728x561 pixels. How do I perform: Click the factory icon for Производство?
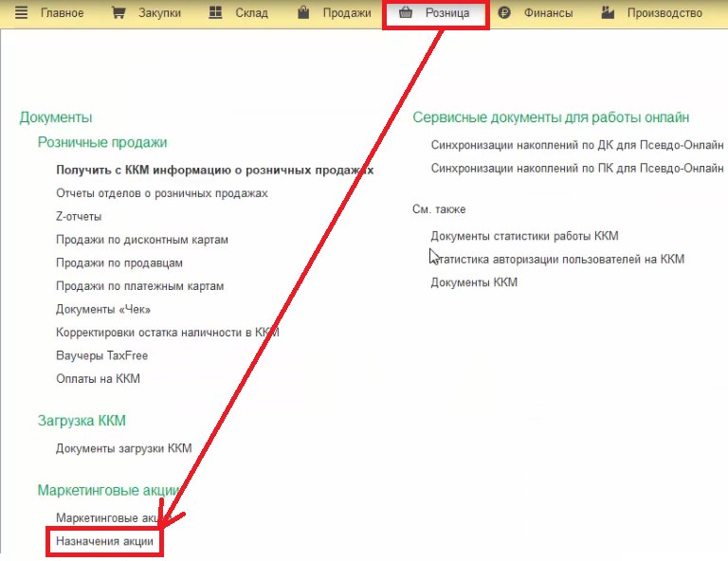608,12
